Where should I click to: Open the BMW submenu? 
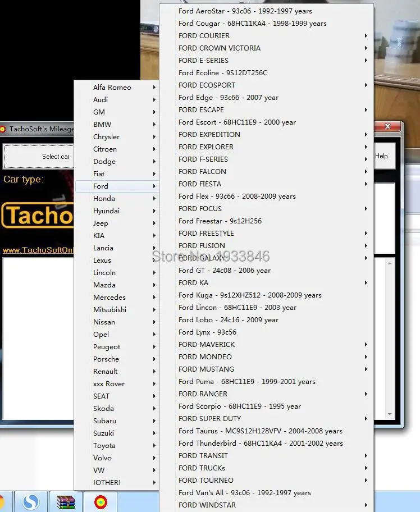[117, 125]
